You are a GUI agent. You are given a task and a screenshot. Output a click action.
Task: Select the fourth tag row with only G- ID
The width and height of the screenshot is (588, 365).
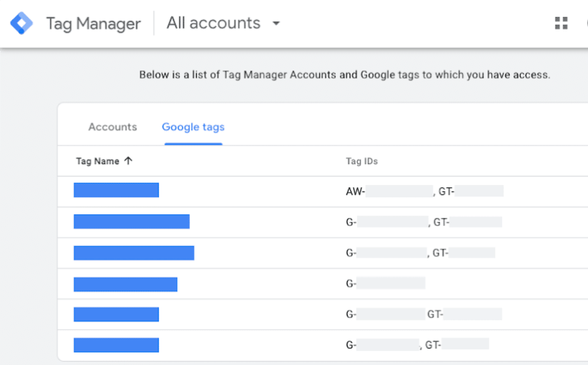(125, 284)
